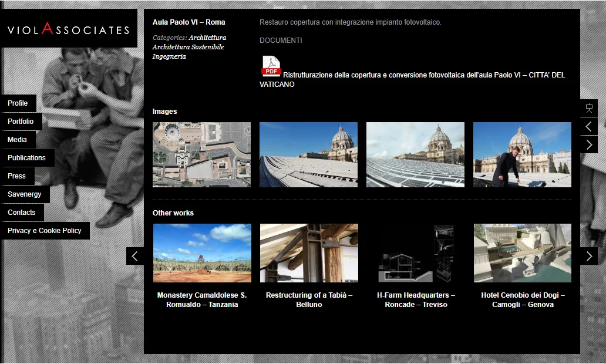Go to previous project with side arrow

coord(589,126)
